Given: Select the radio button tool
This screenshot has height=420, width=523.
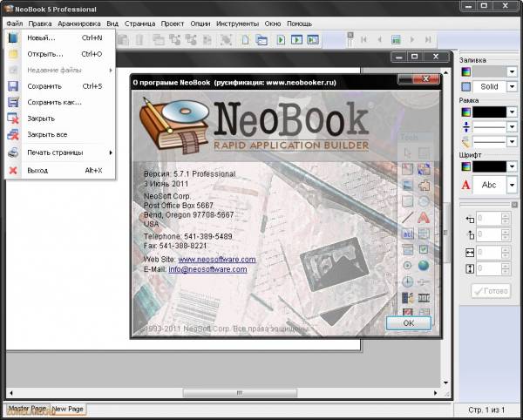Looking at the screenshot, I should pos(407,266).
